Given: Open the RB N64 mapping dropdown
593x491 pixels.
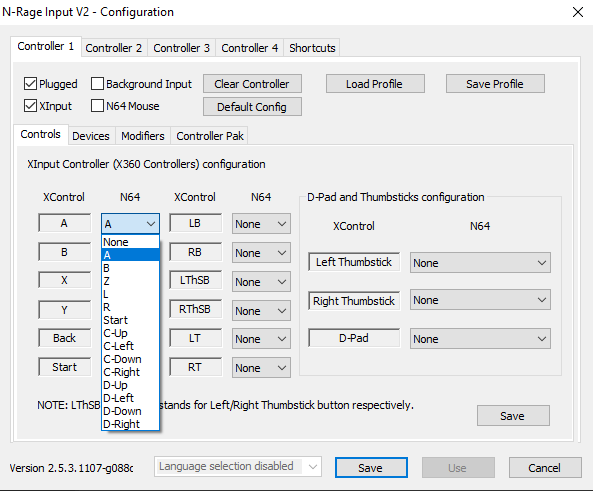Looking at the screenshot, I should pyautogui.click(x=261, y=253).
